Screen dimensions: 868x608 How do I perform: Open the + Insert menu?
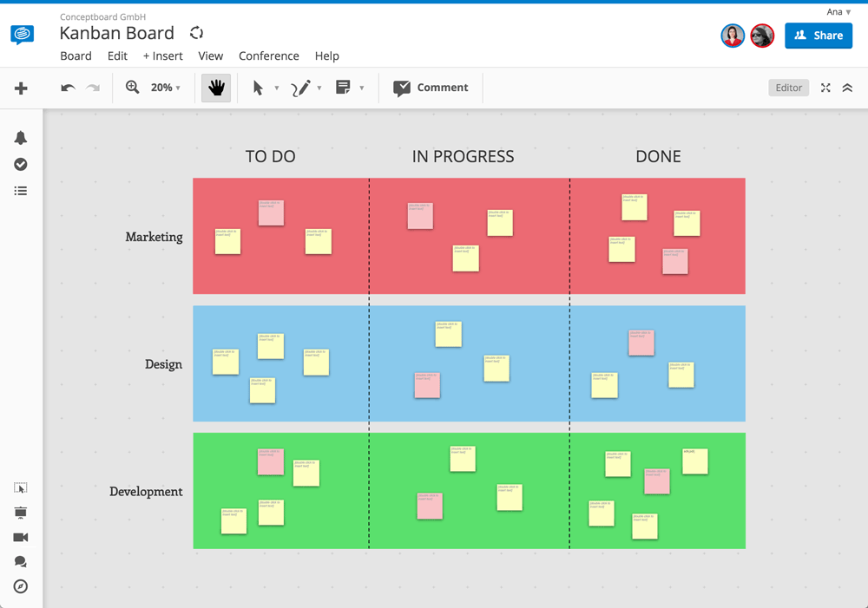pyautogui.click(x=163, y=56)
